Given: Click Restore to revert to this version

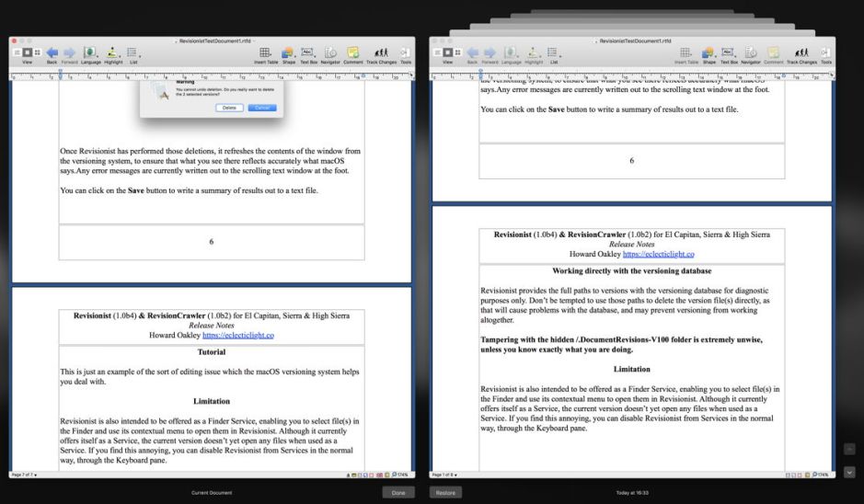Looking at the screenshot, I should pyautogui.click(x=446, y=493).
